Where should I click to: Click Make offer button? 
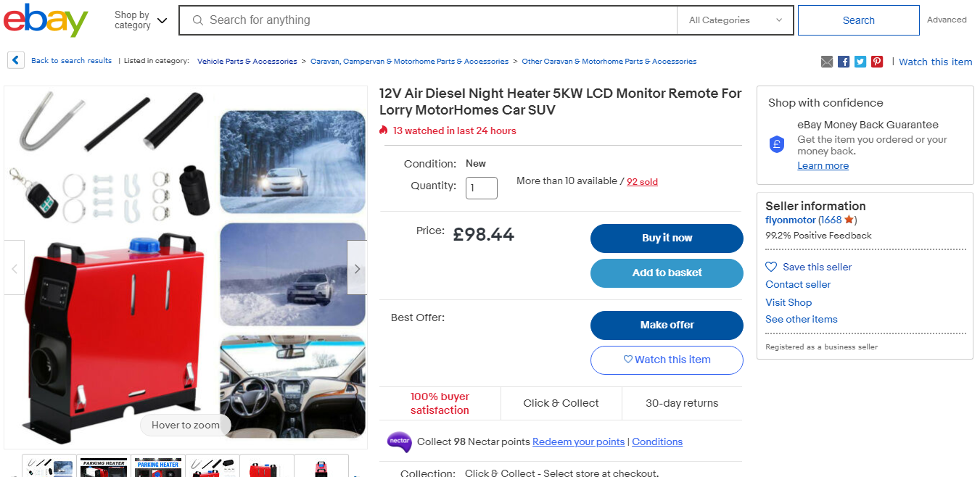pos(667,325)
